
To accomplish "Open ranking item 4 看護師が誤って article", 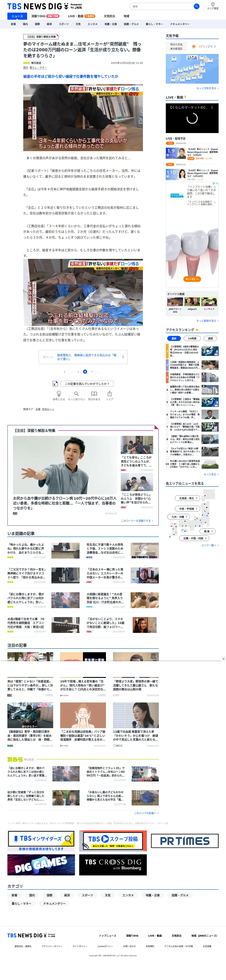I will point(192,390).
